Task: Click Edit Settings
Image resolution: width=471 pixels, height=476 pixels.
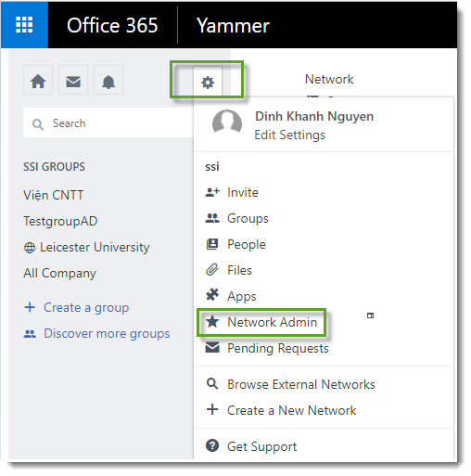Action: pyautogui.click(x=289, y=135)
